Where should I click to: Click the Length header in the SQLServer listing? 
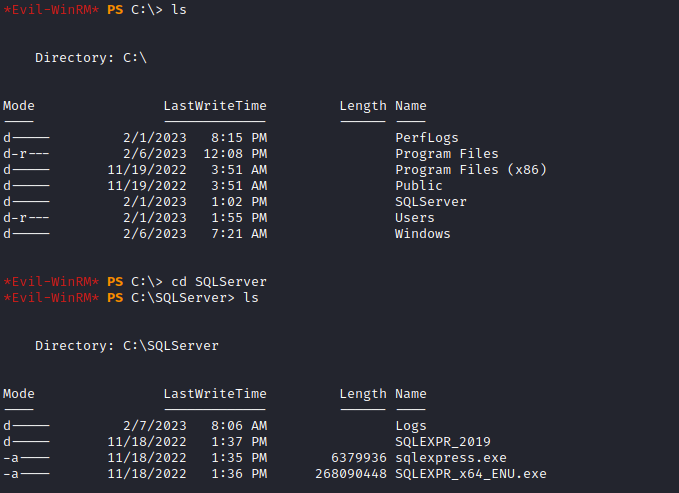(362, 394)
